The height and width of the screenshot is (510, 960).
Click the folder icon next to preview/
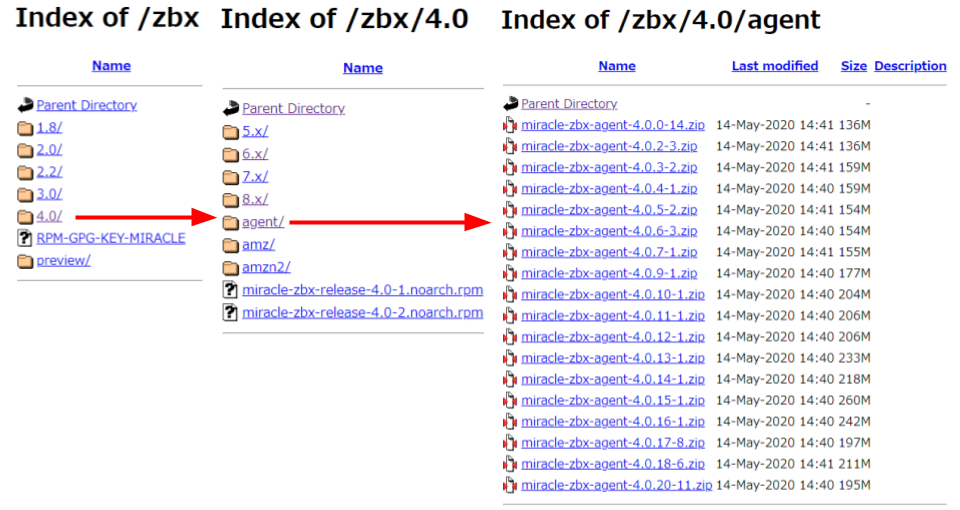tap(25, 261)
